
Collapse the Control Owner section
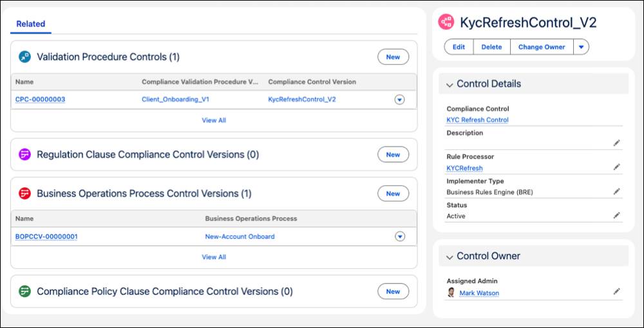click(x=450, y=257)
